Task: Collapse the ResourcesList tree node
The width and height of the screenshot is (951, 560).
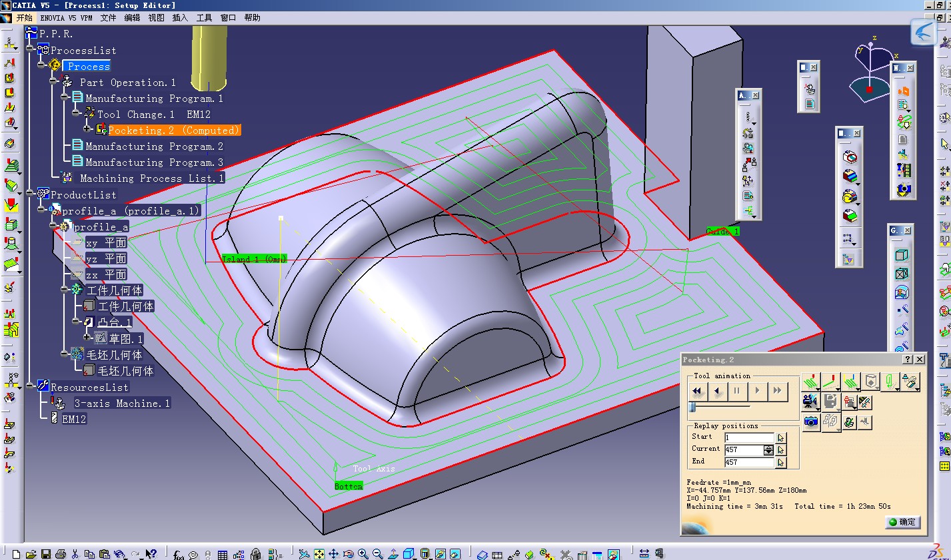Action: (x=30, y=386)
